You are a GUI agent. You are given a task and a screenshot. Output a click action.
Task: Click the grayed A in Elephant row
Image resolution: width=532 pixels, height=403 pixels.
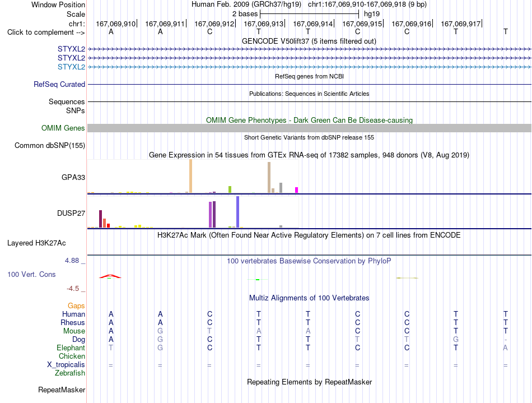point(505,348)
